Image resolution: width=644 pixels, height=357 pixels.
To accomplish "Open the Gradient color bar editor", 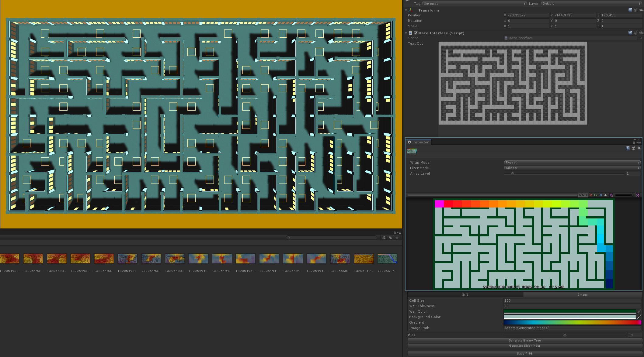I will [572, 322].
